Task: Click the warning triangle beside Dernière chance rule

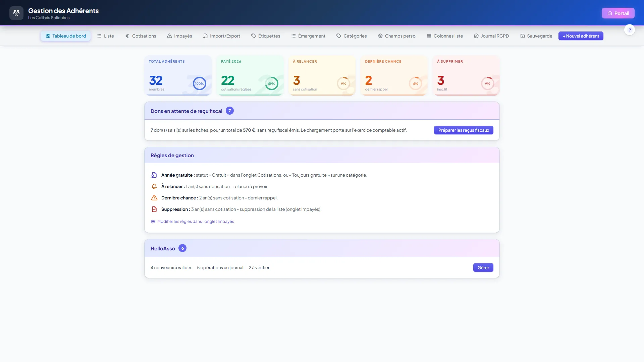Action: pyautogui.click(x=154, y=198)
